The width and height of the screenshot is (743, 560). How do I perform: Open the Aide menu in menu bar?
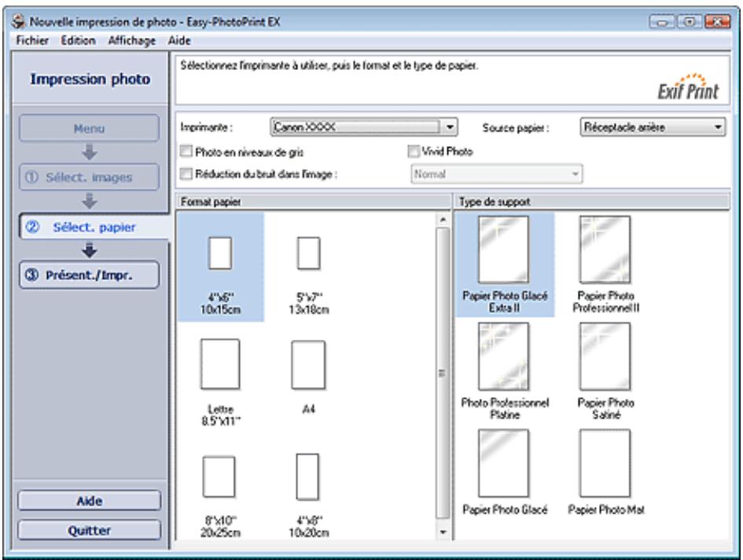pos(179,41)
